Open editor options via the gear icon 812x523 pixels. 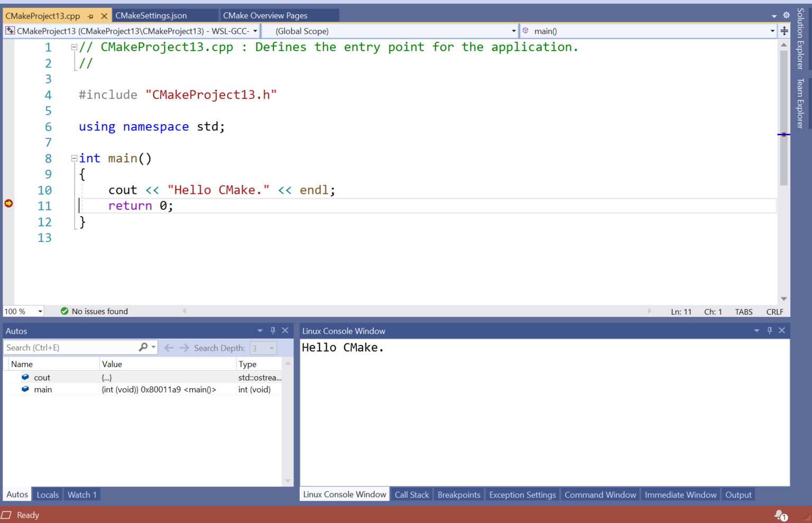[x=786, y=15]
